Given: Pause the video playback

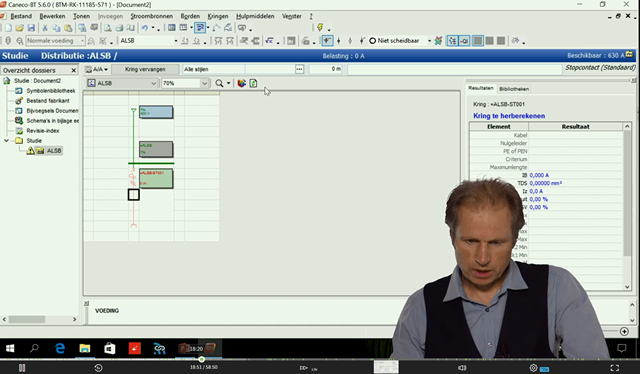Looking at the screenshot, I should [22, 368].
